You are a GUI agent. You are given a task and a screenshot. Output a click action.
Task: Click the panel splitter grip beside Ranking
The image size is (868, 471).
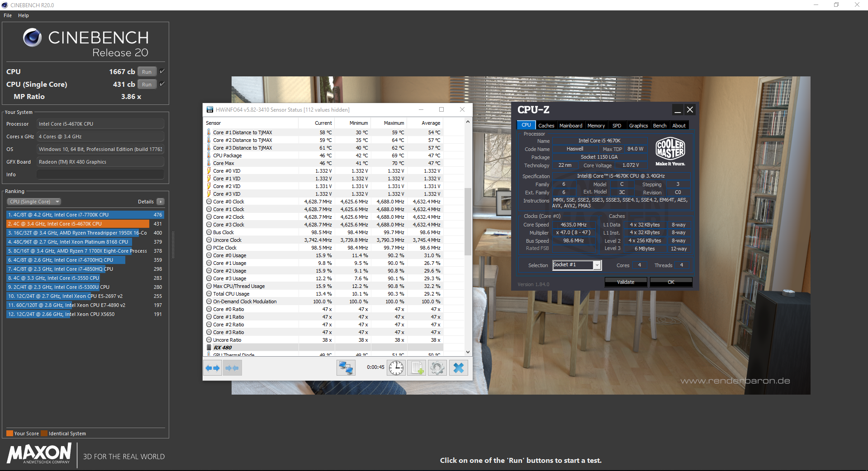point(173,244)
